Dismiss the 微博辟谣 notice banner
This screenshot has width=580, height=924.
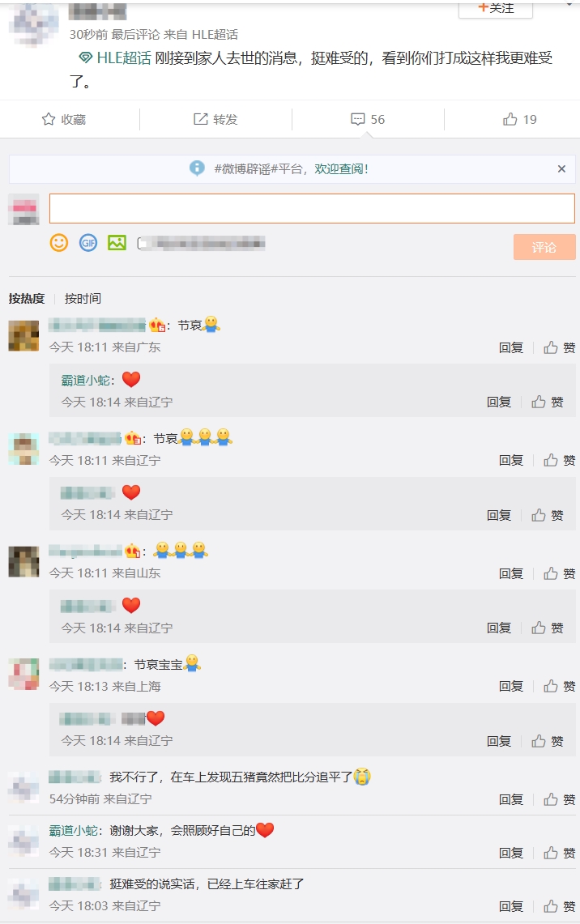[561, 169]
